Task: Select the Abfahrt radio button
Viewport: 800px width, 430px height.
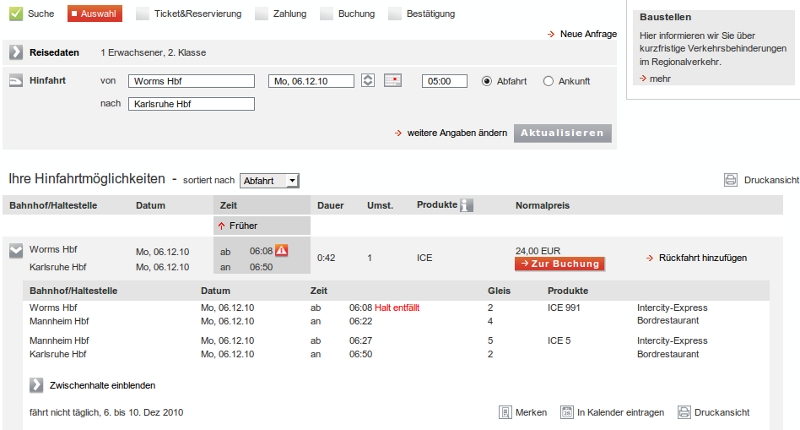Action: point(488,81)
